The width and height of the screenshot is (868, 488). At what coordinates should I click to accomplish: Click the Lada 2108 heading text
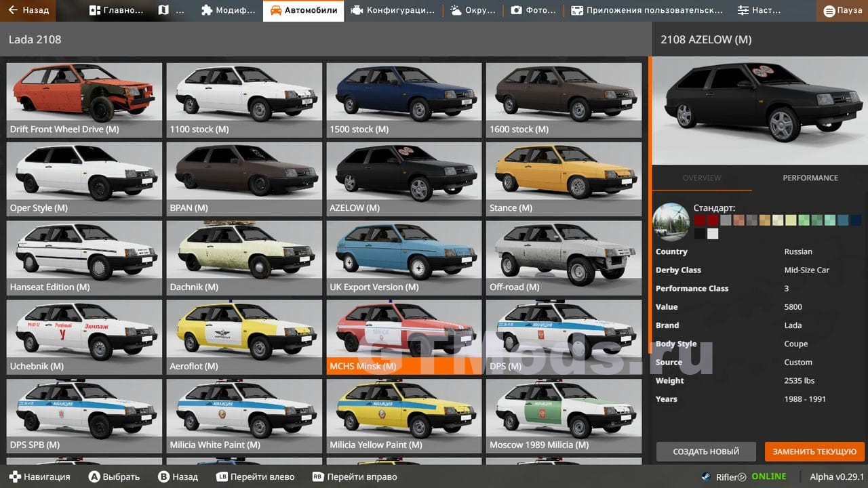[x=35, y=39]
